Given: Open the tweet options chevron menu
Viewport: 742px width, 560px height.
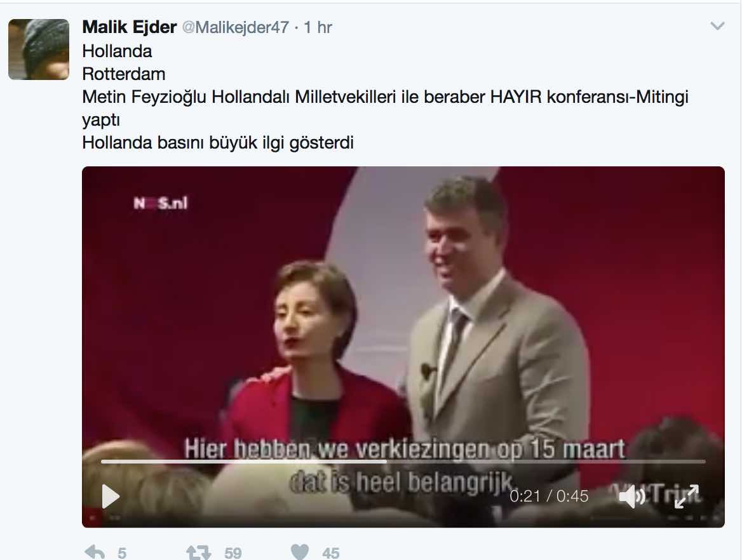Looking at the screenshot, I should [717, 26].
